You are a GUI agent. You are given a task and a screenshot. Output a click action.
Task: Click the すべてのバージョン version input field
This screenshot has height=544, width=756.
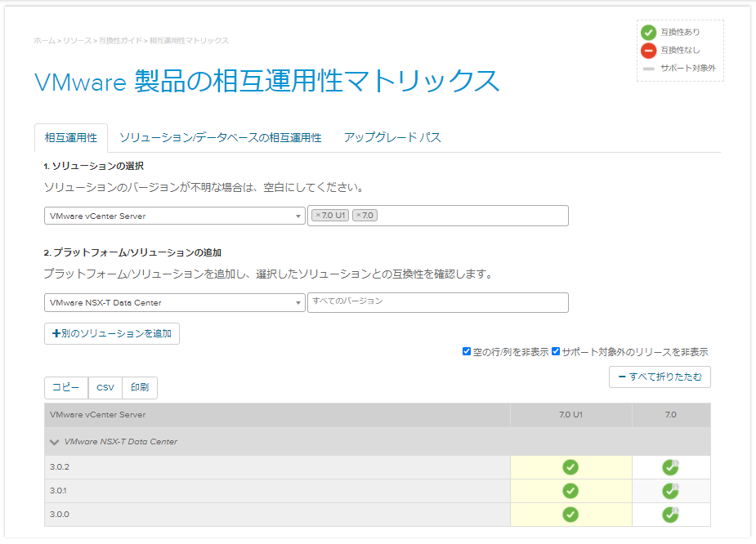[438, 302]
